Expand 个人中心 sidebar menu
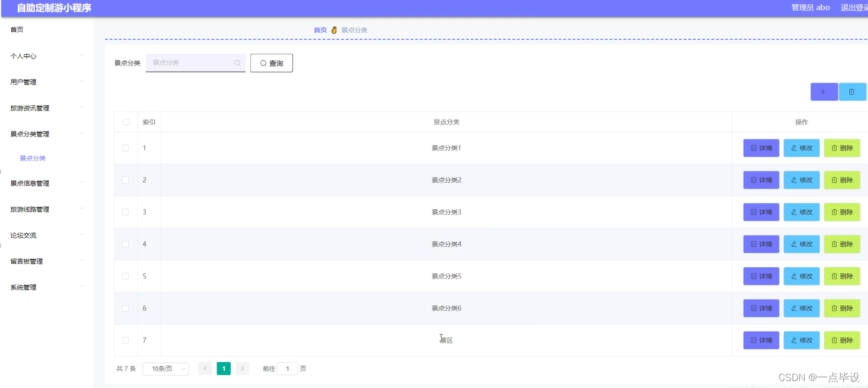The height and width of the screenshot is (388, 868). pos(47,56)
